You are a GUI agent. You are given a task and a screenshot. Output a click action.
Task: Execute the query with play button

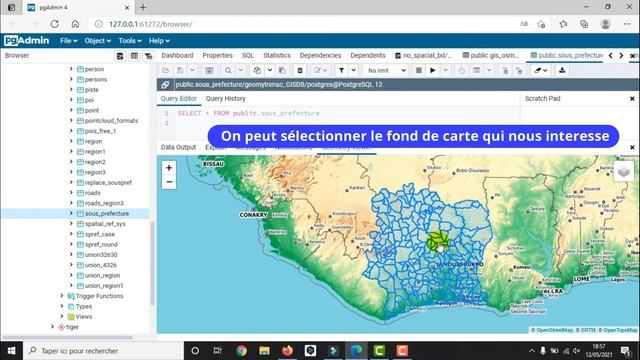click(x=433, y=70)
